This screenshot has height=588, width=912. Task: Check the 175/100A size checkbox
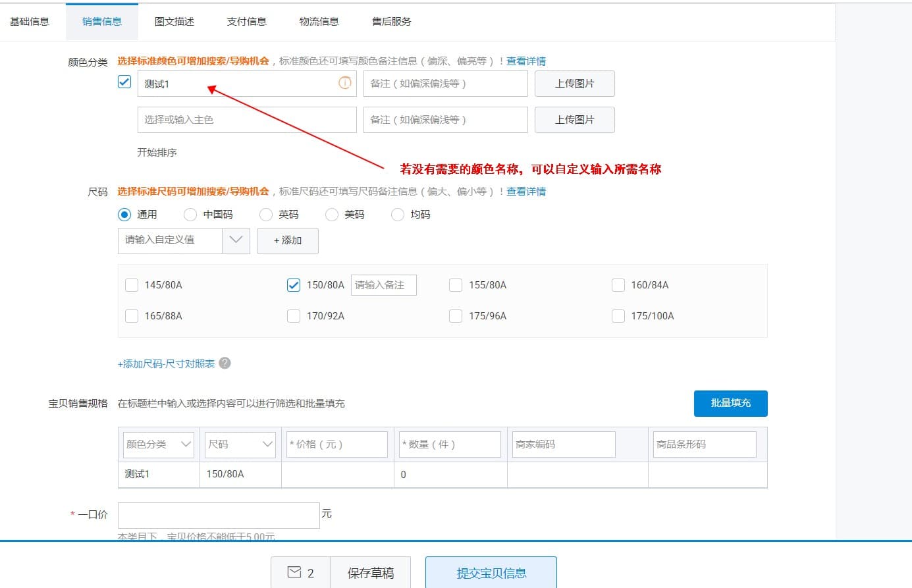618,315
